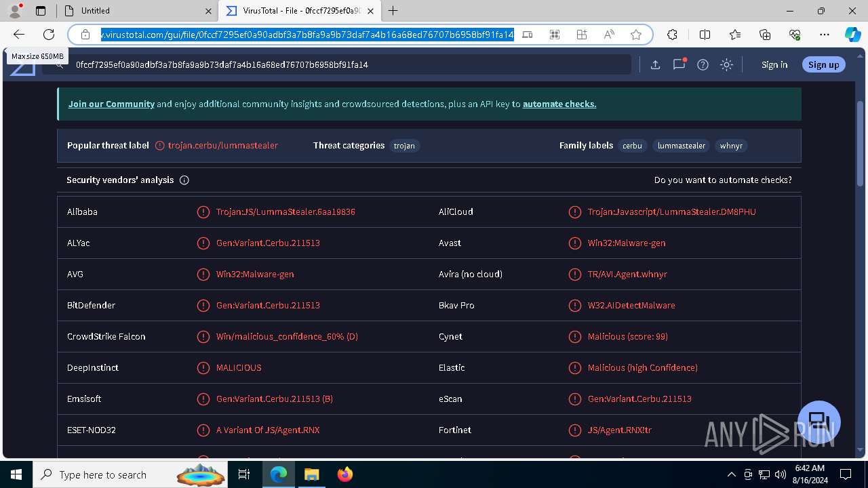Click the taskbar search box
Image resolution: width=868 pixels, height=488 pixels.
point(130,474)
